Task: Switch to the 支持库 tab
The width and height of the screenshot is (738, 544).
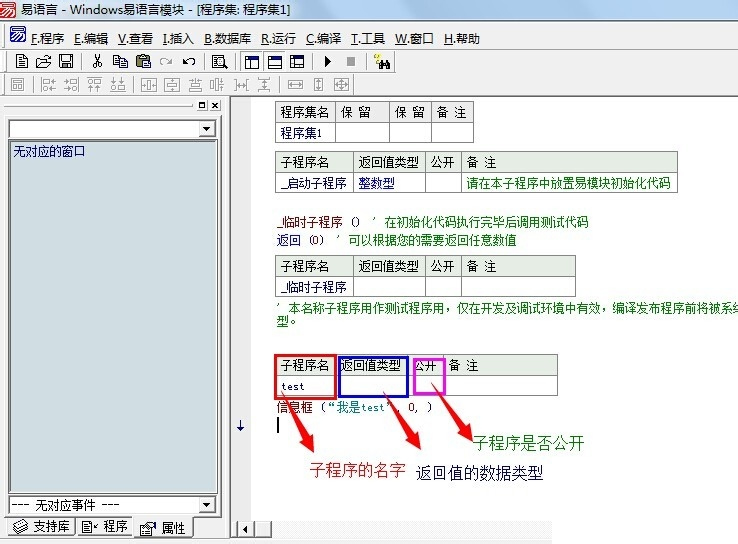Action: pyautogui.click(x=40, y=527)
